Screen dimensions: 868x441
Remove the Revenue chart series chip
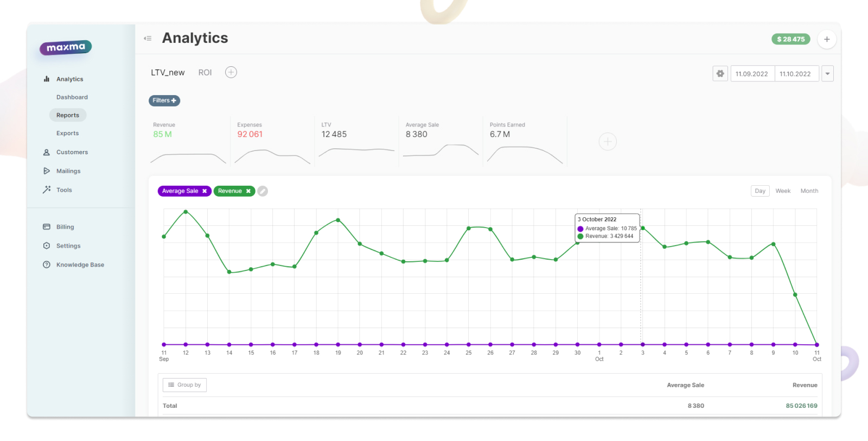[x=248, y=191]
